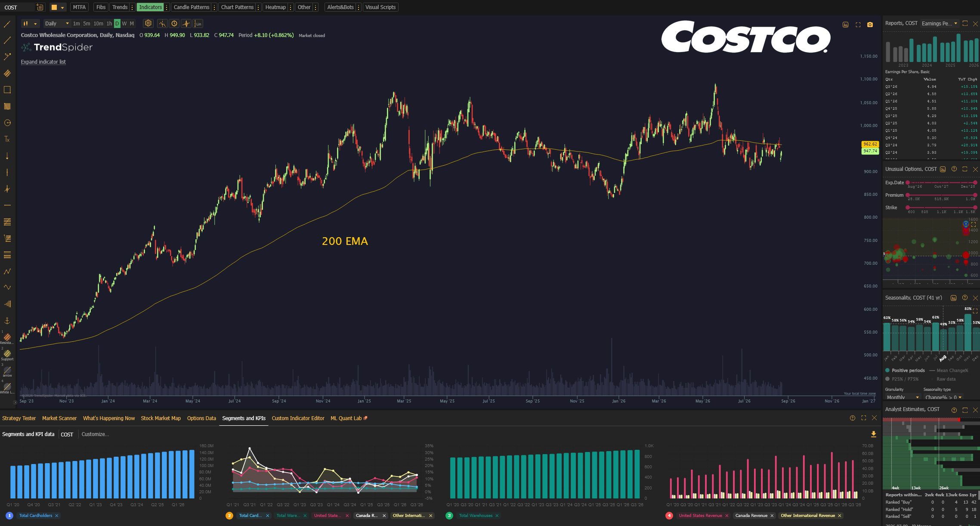Switch to Strategy Tester tab
Image resolution: width=980 pixels, height=526 pixels.
point(19,418)
